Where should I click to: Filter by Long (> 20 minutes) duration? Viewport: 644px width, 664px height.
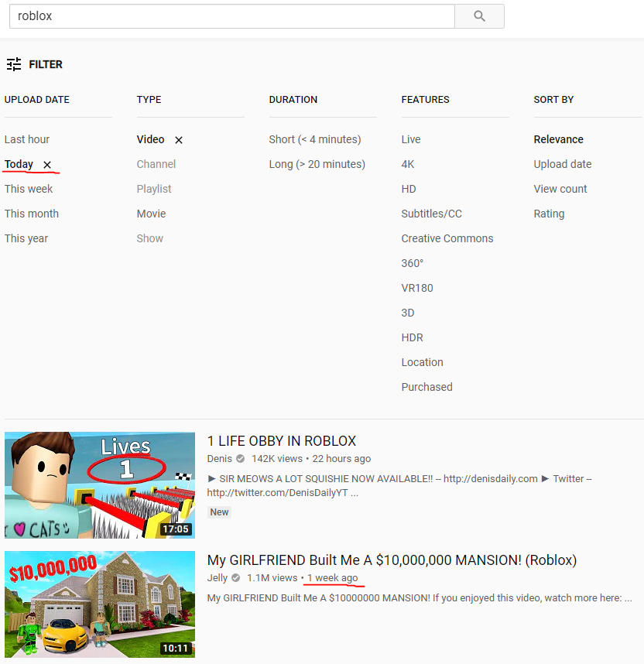pos(317,164)
